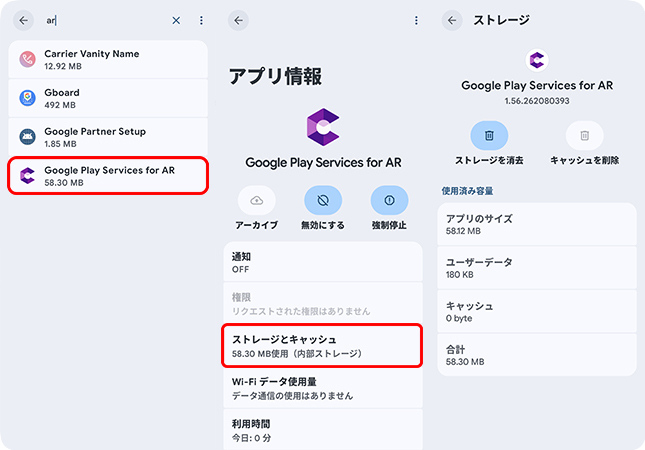Click the Carrier Vanity Name phone icon
645x450 pixels.
point(28,59)
